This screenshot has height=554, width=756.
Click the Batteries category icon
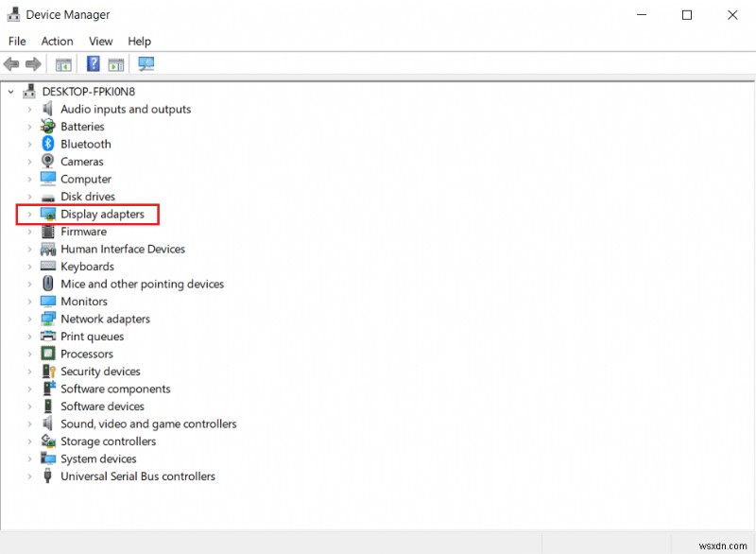click(x=47, y=126)
